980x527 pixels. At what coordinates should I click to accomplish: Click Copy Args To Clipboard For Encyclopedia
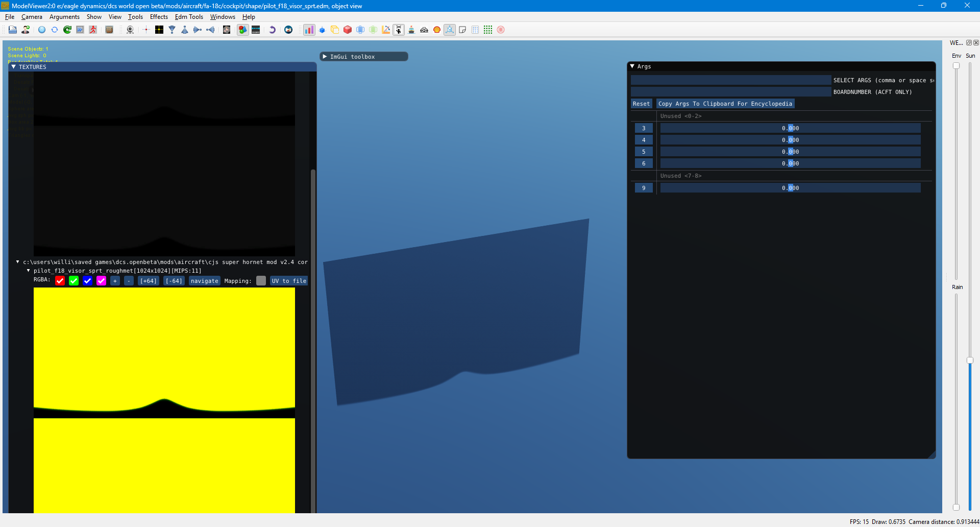725,104
